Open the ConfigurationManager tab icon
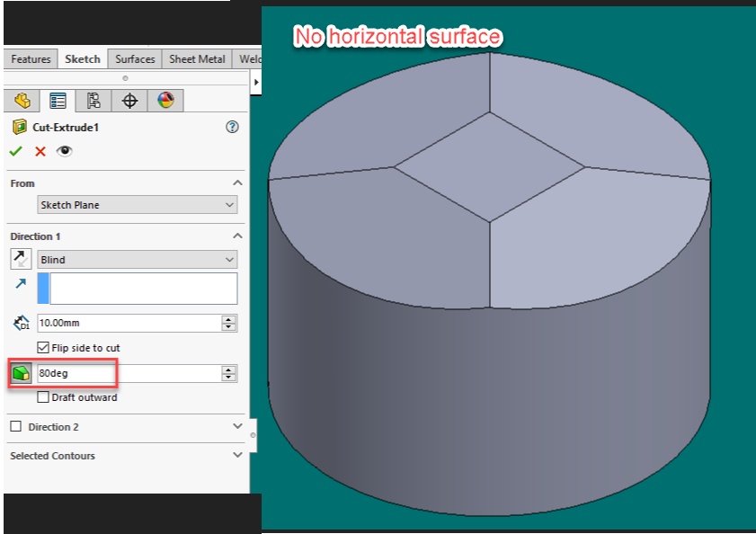The image size is (756, 534). pos(93,101)
